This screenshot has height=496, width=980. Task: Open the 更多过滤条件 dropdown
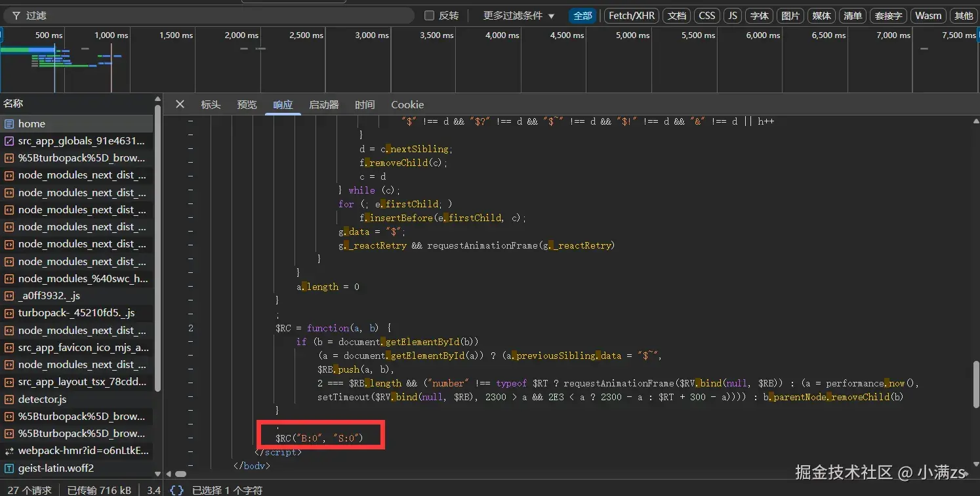point(519,16)
